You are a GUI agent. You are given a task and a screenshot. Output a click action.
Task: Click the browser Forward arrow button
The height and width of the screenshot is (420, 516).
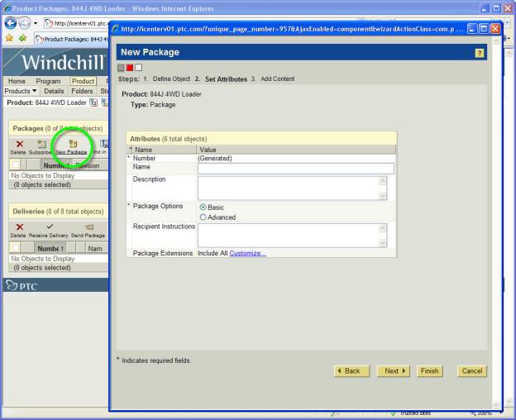(24, 23)
